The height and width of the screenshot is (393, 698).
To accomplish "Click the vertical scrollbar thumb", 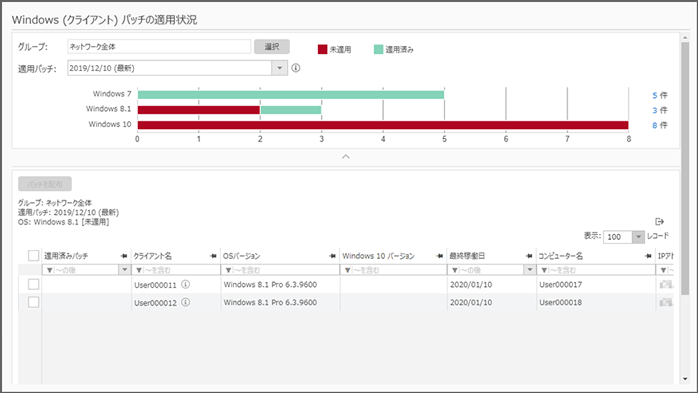I will [x=685, y=168].
